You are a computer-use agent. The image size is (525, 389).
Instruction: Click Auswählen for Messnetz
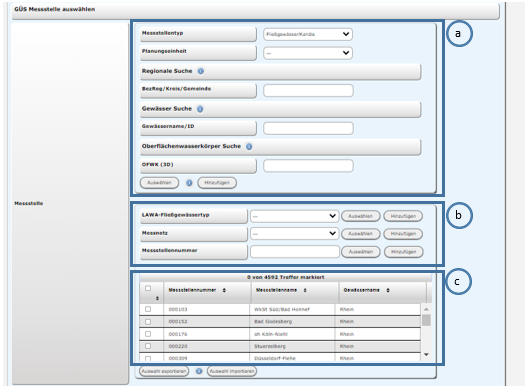361,234
